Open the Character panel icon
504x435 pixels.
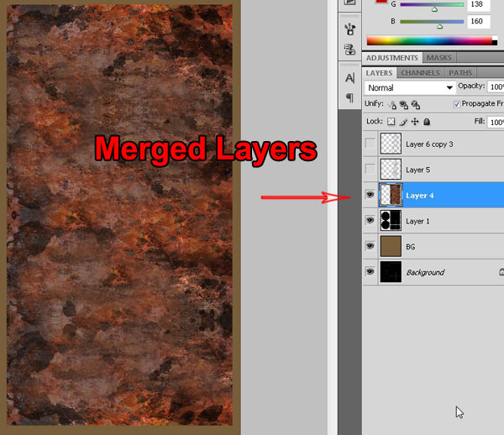[x=350, y=77]
